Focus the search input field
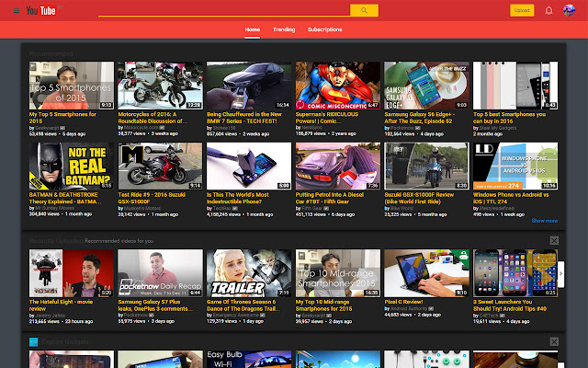Viewport: 588px width, 368px height. click(x=224, y=10)
